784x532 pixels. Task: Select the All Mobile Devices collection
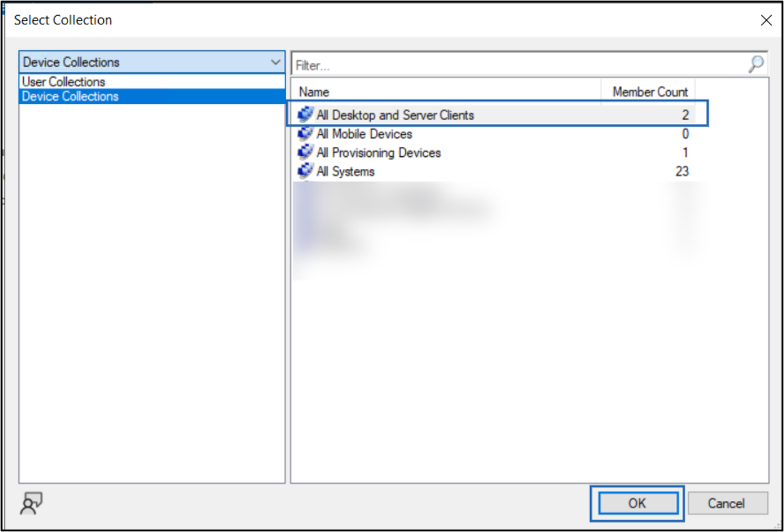pyautogui.click(x=494, y=134)
